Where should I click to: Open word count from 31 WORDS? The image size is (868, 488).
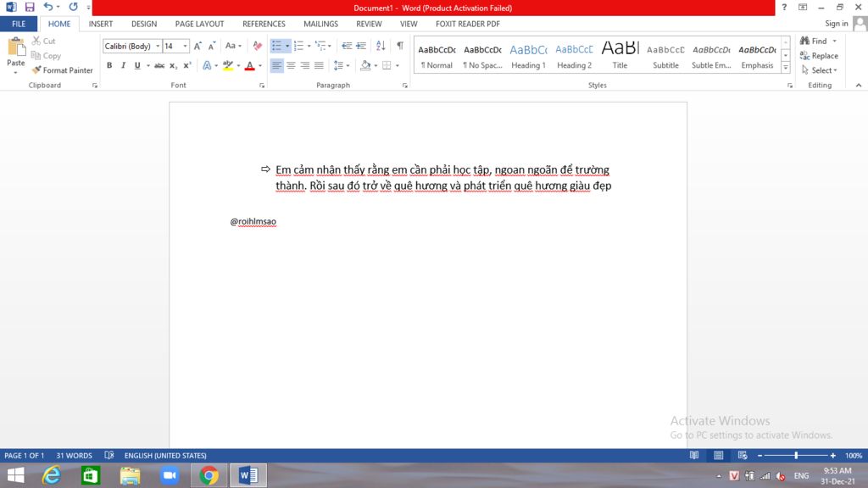[x=75, y=455]
